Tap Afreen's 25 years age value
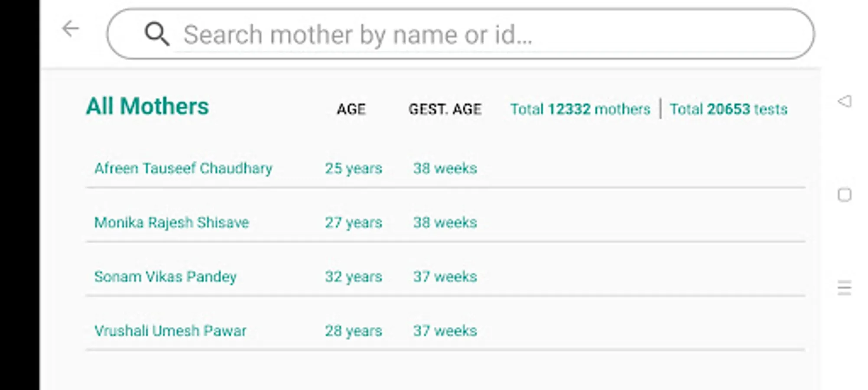This screenshot has width=868, height=390. (x=354, y=168)
